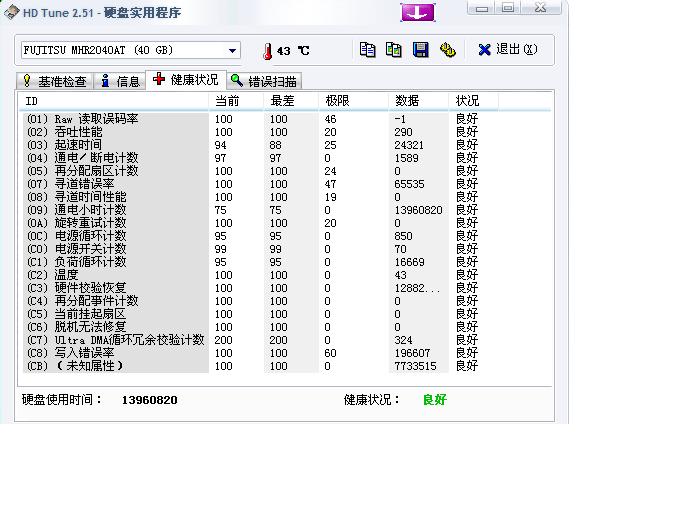Click the copy text to clipboard icon
Viewport: 700px width, 525px height.
[x=368, y=49]
